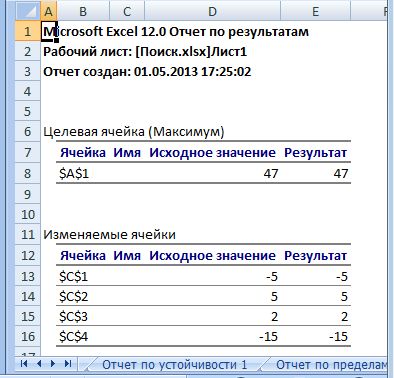Click result value 5 in $C$2 row
Image resolution: width=394 pixels, height=378 pixels.
(344, 297)
